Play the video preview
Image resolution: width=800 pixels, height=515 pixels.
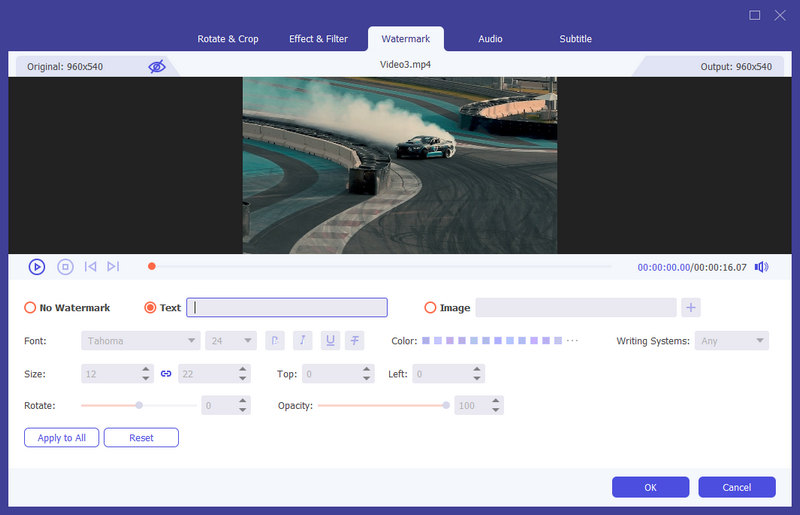pyautogui.click(x=36, y=267)
